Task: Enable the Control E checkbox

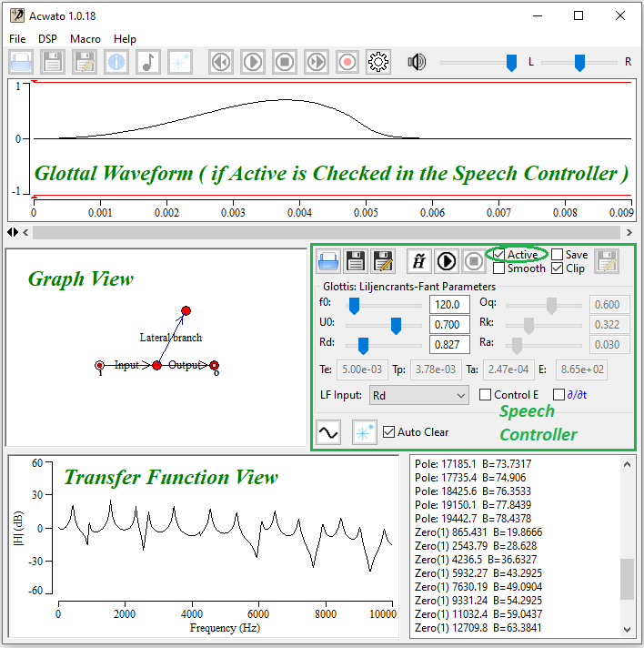Action: (x=485, y=395)
